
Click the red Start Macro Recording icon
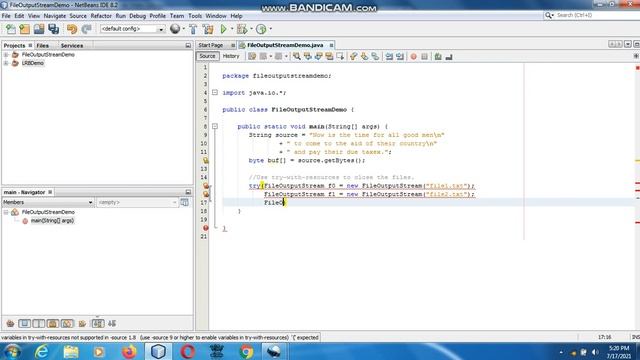click(413, 57)
